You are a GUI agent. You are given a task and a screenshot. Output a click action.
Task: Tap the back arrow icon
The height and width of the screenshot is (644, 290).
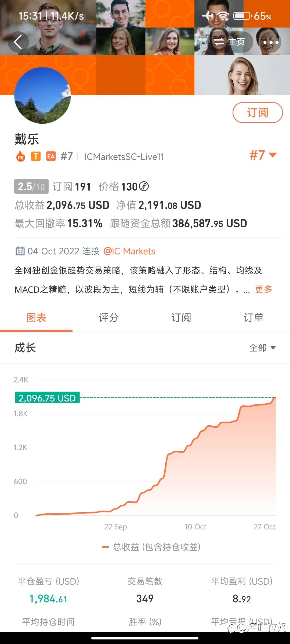coord(18,42)
